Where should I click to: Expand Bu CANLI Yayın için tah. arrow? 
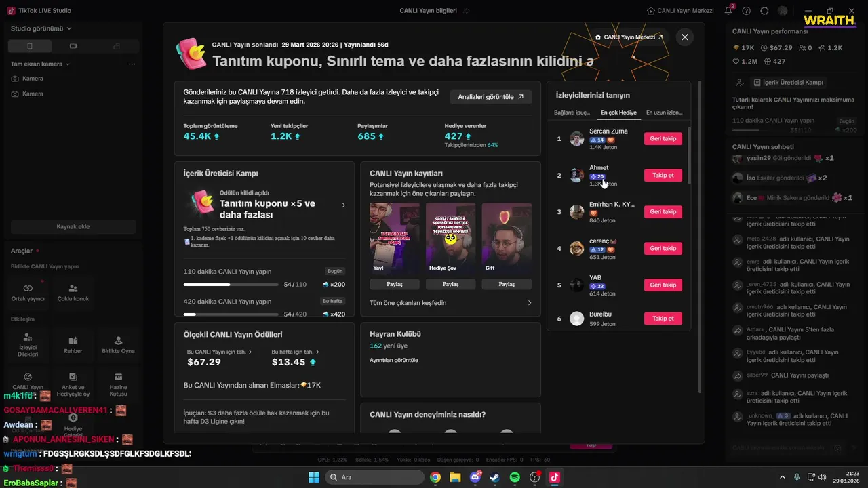250,352
